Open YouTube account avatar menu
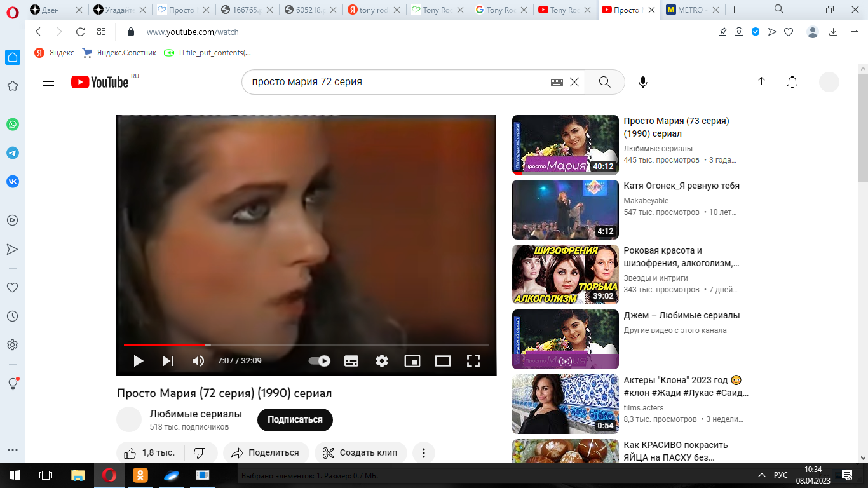Image resolution: width=868 pixels, height=488 pixels. pyautogui.click(x=829, y=81)
